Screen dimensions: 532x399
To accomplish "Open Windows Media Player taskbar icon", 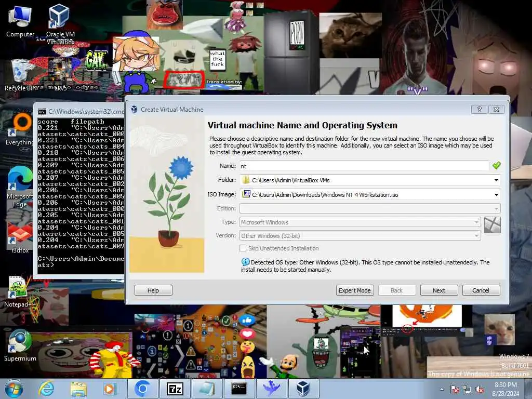I will (110, 389).
